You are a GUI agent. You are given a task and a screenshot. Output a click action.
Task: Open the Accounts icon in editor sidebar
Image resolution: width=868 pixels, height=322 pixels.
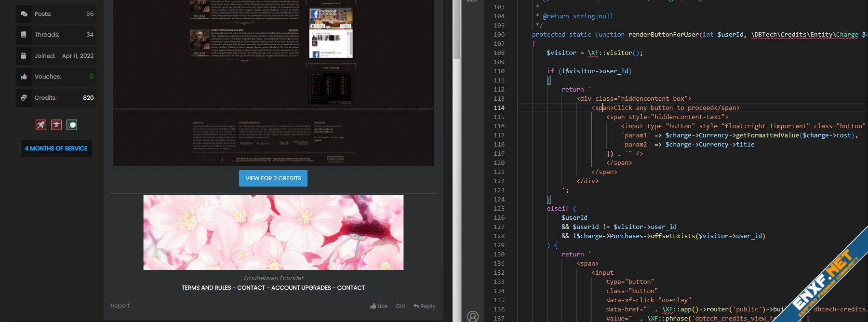pos(473,316)
